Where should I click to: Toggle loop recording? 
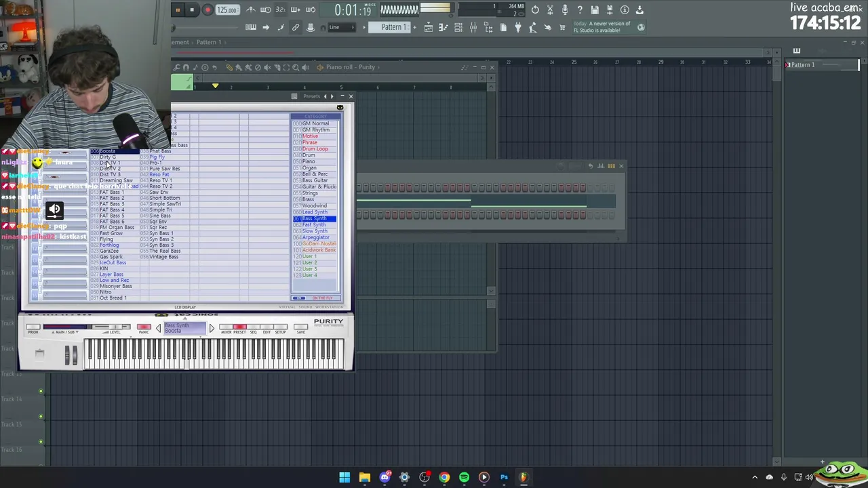pos(310,10)
